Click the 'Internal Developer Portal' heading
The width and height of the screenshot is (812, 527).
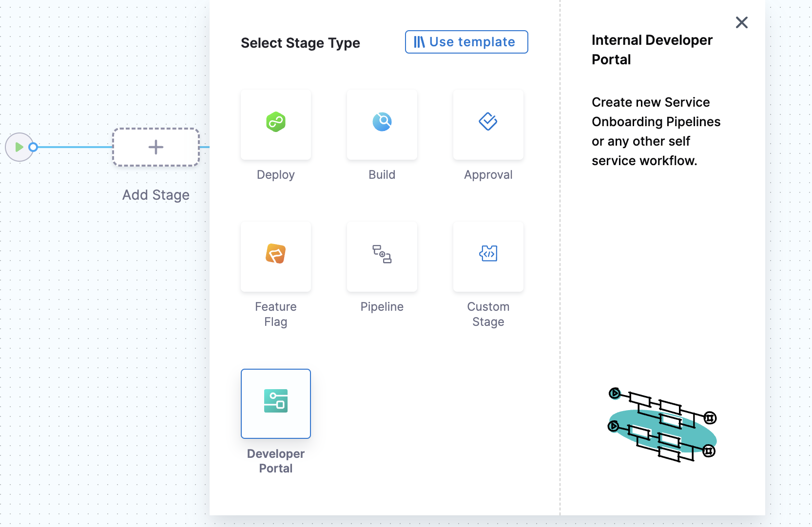(x=652, y=50)
